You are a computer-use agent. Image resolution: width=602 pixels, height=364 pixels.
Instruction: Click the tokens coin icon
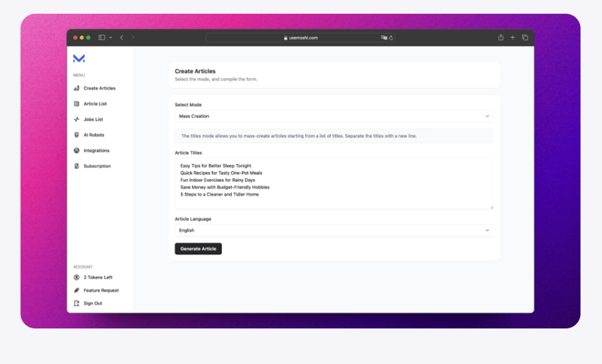click(x=76, y=277)
